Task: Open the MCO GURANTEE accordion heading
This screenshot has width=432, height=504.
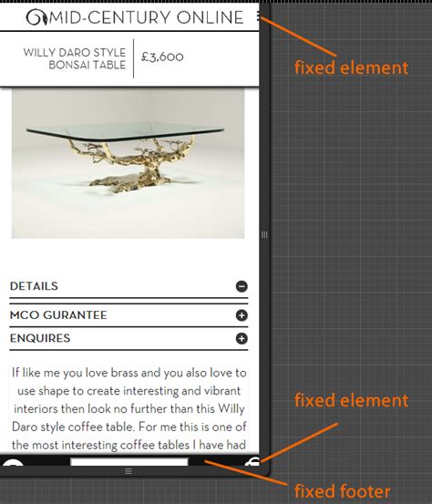Action: tap(58, 315)
